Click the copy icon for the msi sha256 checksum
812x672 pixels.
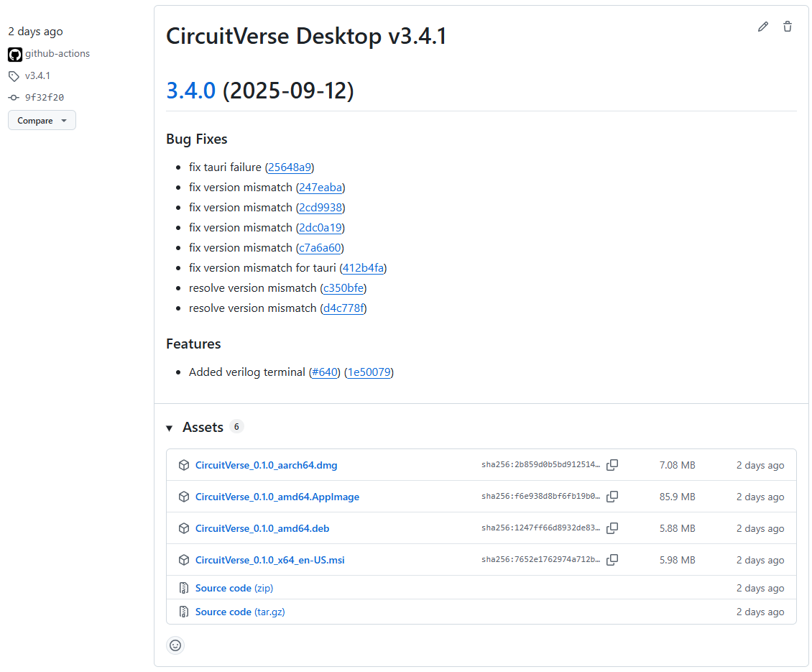coord(612,559)
